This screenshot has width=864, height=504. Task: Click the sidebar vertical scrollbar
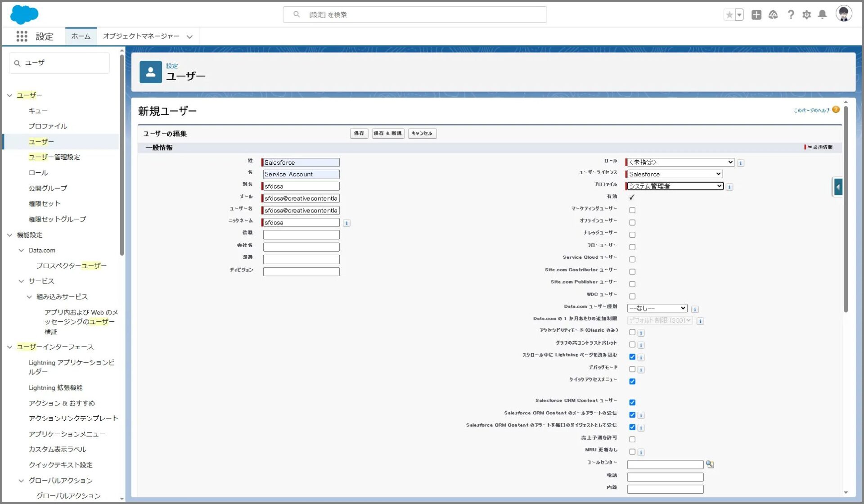122,155
